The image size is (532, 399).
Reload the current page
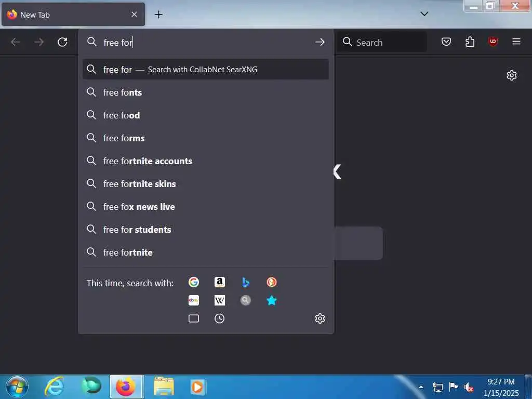(62, 42)
